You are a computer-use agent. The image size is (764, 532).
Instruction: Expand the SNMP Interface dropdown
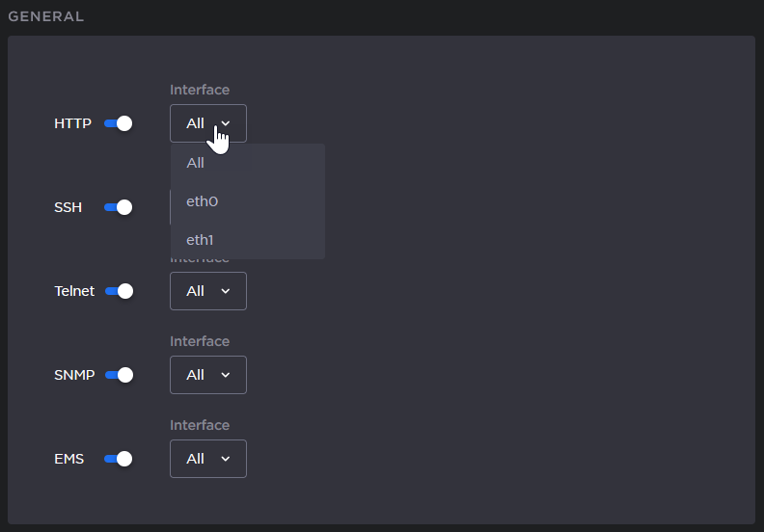[207, 375]
